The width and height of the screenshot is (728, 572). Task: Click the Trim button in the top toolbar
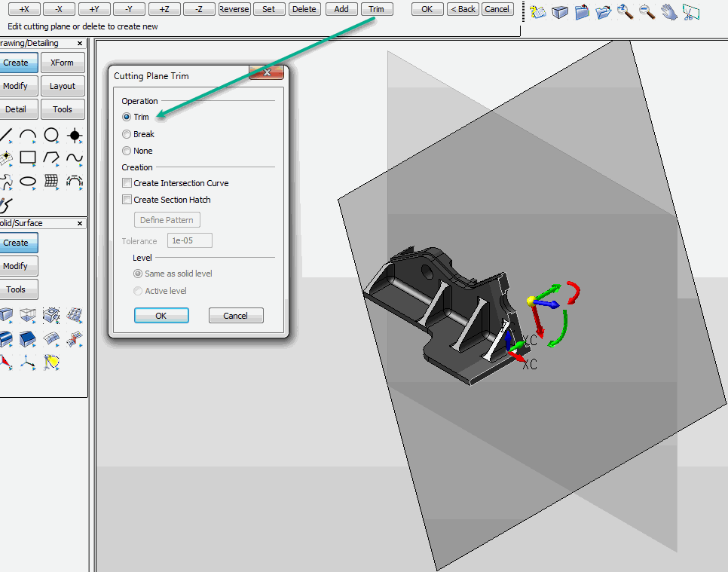click(x=377, y=9)
